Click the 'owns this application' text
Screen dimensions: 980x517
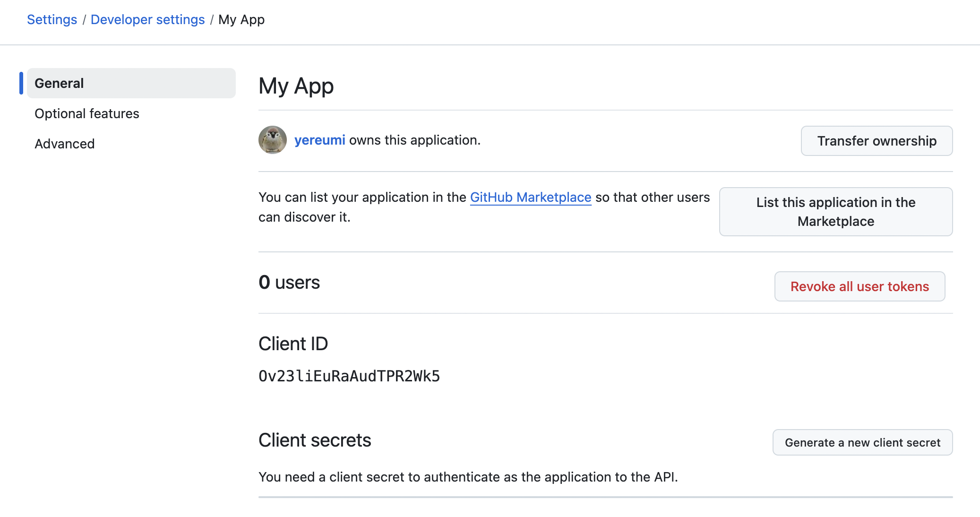pos(414,140)
